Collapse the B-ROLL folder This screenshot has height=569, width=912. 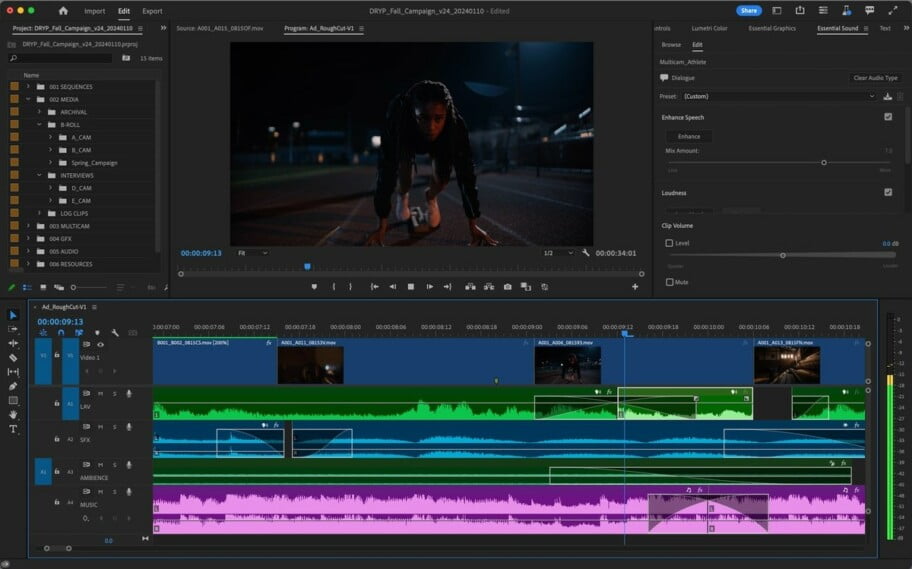coord(39,125)
